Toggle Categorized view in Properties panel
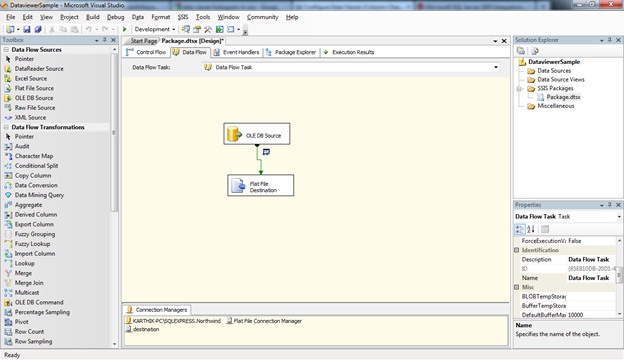 [x=520, y=229]
